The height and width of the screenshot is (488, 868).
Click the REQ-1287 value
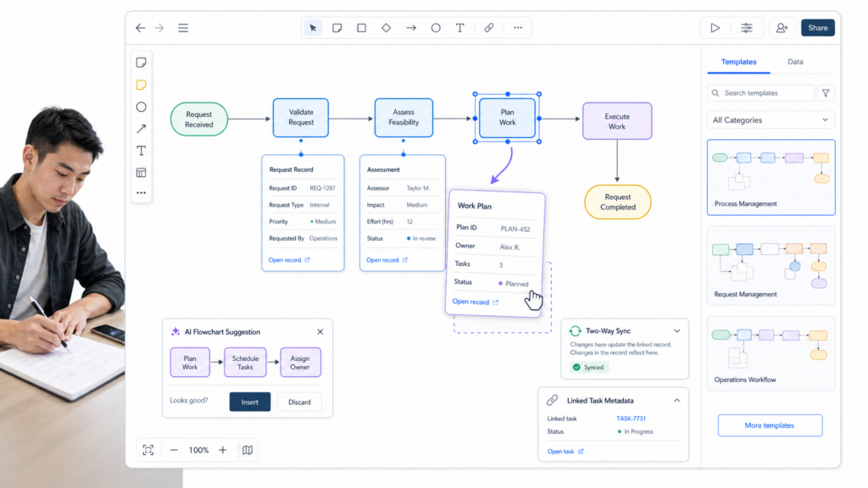coord(322,188)
